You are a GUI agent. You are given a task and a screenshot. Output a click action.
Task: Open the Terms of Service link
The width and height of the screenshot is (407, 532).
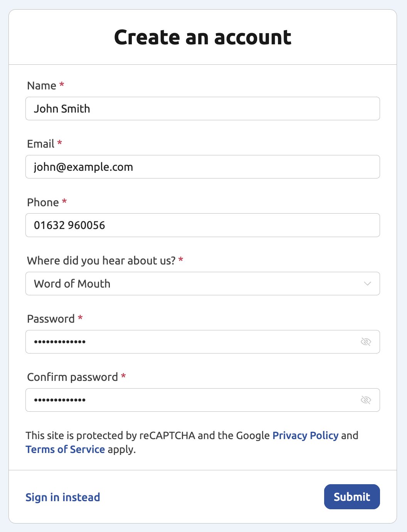tap(65, 450)
